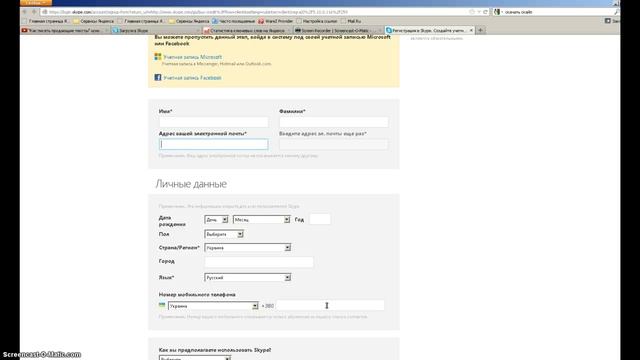Image resolution: width=640 pixels, height=360 pixels.
Task: Click the Личные данные heading
Action: [x=191, y=184]
